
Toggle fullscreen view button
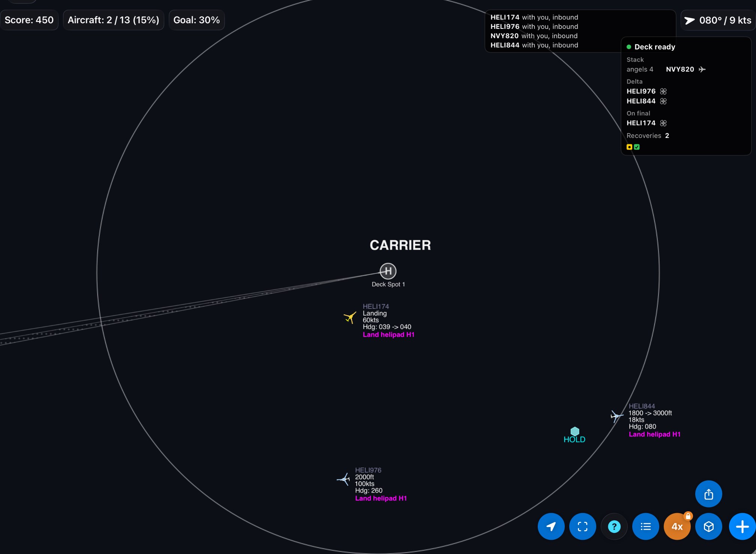582,526
